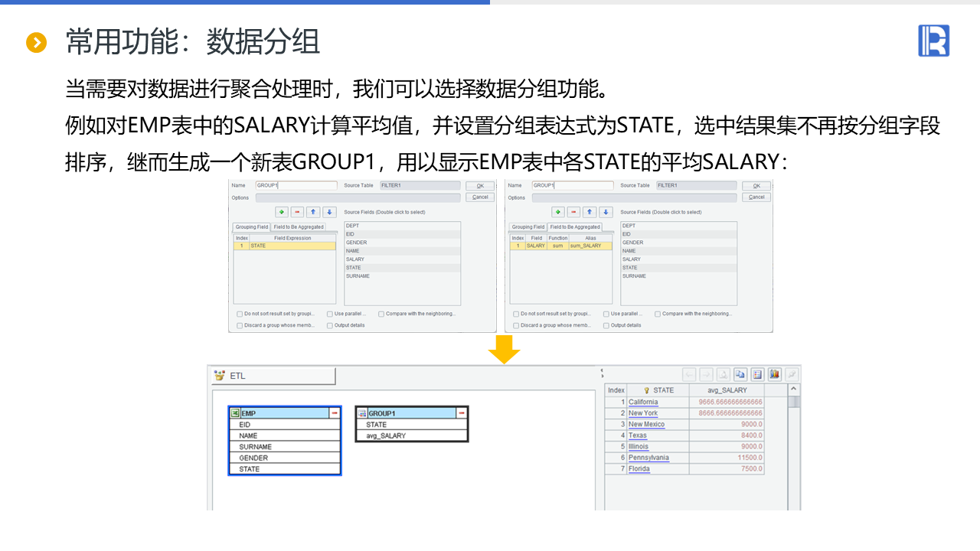Add a row in the aggregation dialog
The height and width of the screenshot is (551, 980).
tap(558, 212)
